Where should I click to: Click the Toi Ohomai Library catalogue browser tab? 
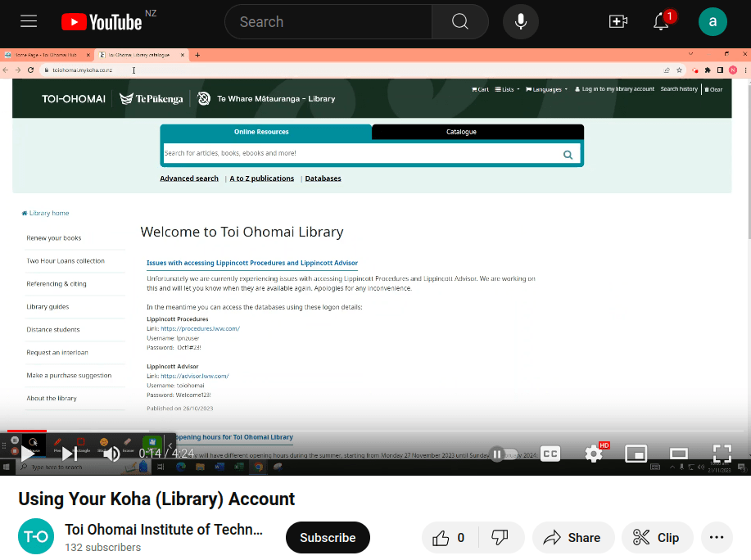(139, 55)
